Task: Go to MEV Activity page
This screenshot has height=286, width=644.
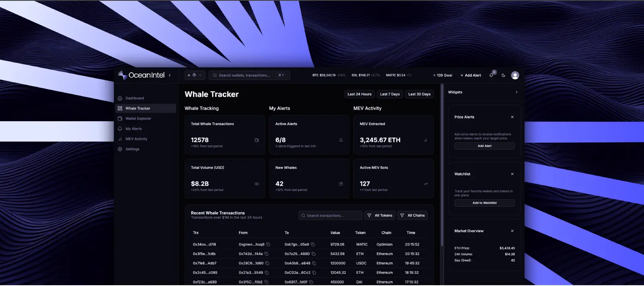Action: point(136,139)
